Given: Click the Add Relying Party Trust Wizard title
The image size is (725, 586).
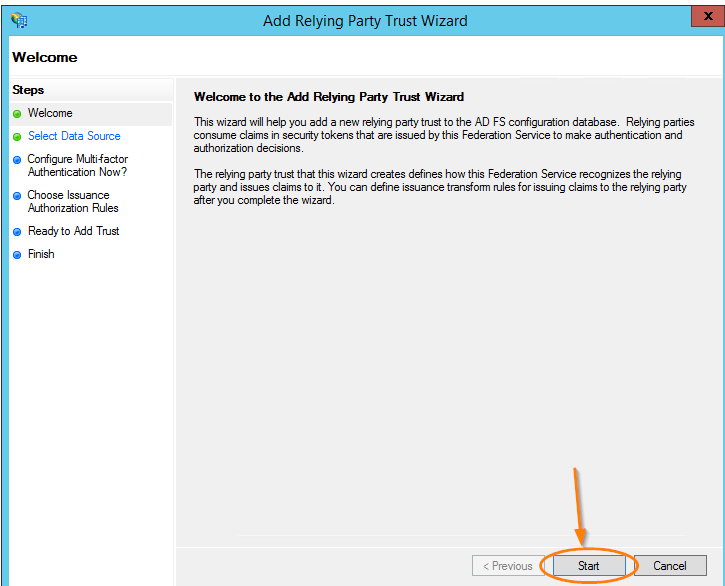Looking at the screenshot, I should point(365,21).
